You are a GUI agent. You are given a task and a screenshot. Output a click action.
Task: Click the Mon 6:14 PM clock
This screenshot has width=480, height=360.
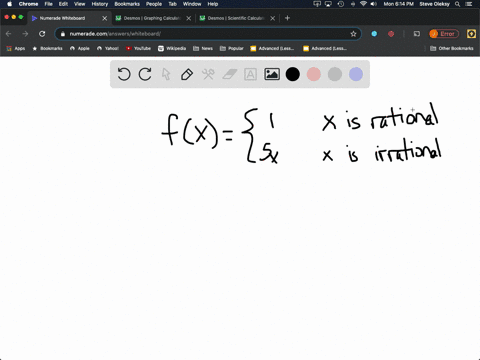[x=399, y=4]
